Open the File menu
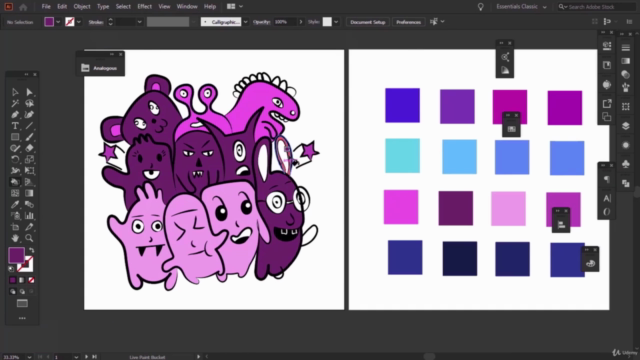The image size is (640, 360). (46, 7)
